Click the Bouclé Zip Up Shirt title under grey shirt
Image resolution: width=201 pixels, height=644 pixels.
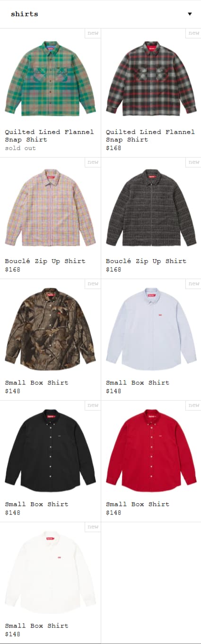(146, 261)
